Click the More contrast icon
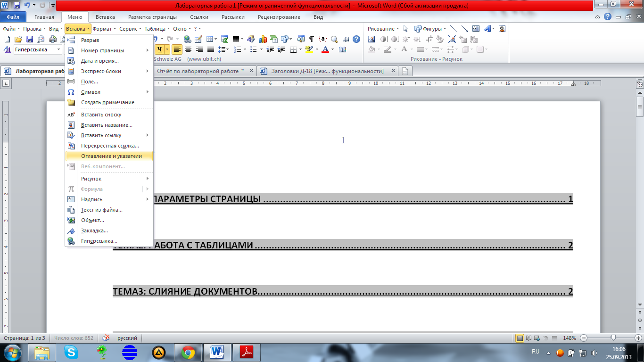 click(x=384, y=39)
